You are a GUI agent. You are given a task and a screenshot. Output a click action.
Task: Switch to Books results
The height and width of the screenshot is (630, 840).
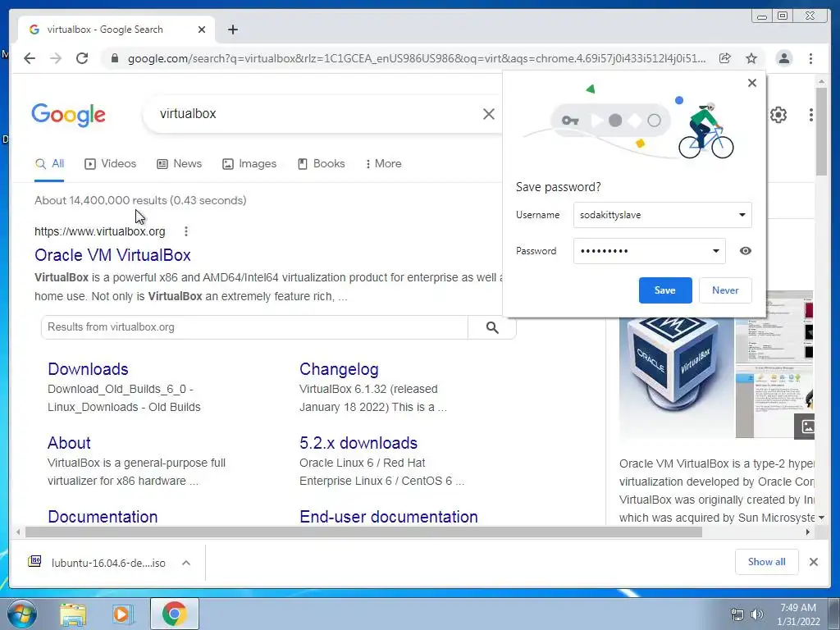(x=322, y=164)
